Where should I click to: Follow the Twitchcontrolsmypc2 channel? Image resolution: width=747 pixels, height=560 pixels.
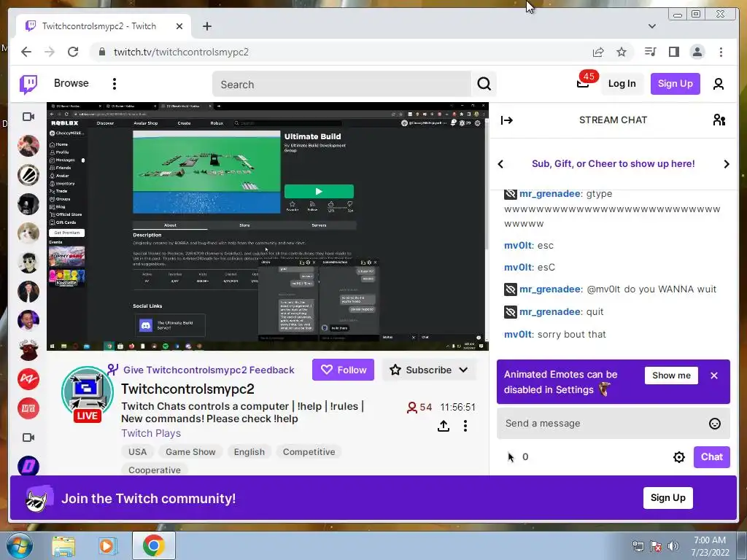point(343,370)
